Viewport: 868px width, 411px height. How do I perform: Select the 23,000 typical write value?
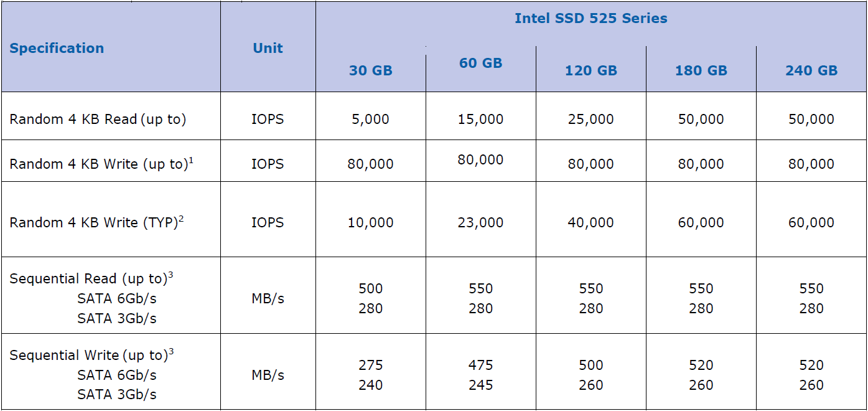point(480,222)
